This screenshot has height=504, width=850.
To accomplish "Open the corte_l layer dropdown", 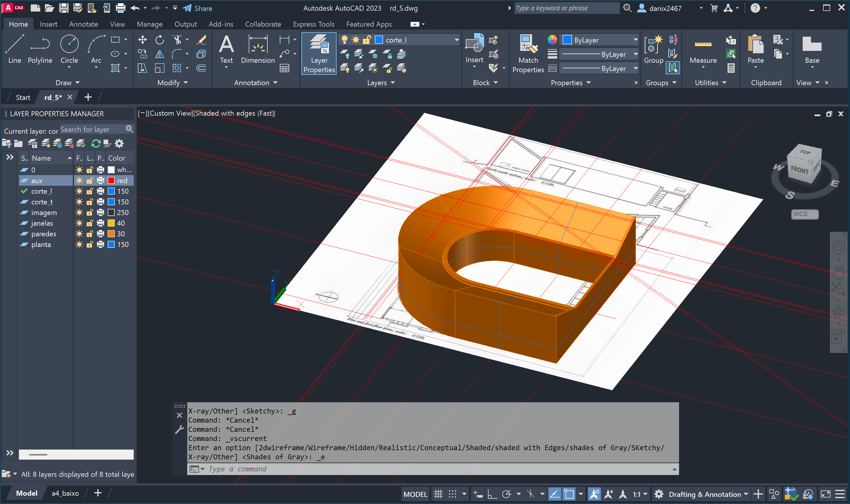I will pos(457,40).
